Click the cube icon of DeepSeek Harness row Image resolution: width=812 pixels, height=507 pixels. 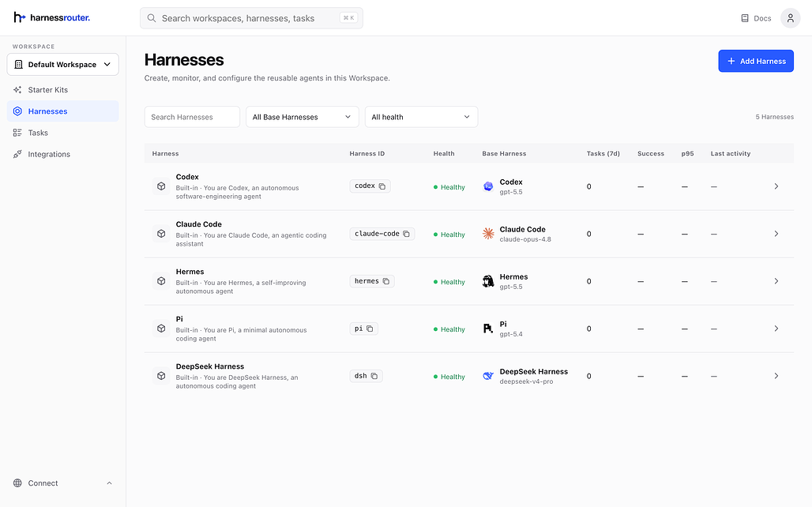pos(161,376)
